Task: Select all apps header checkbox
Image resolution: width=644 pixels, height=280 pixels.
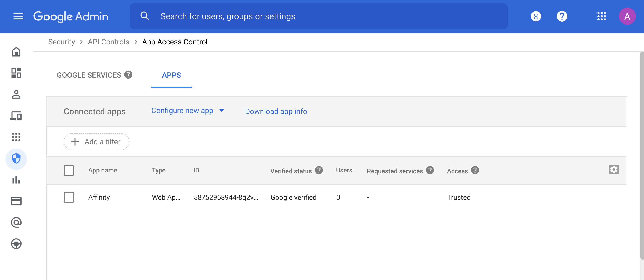Action: click(x=69, y=170)
